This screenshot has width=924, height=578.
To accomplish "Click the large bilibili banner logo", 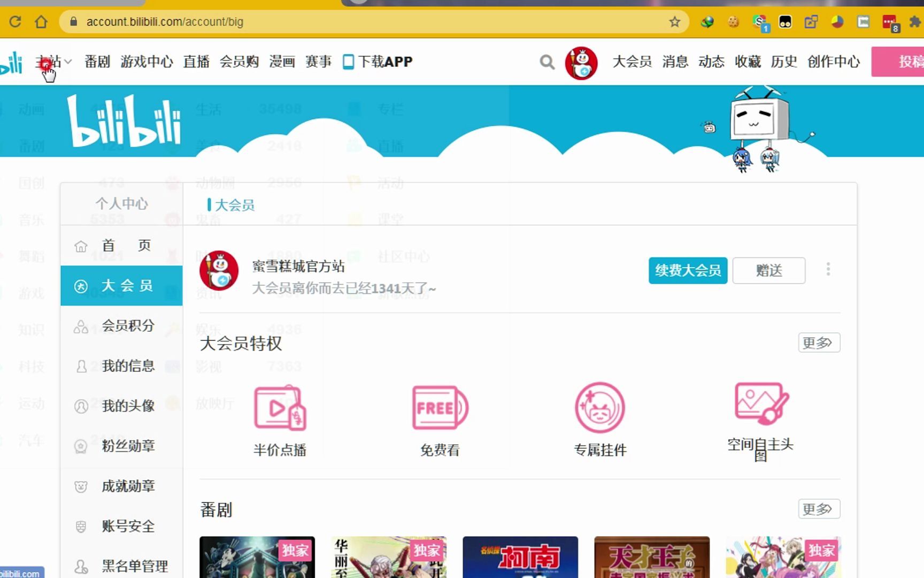I will pyautogui.click(x=125, y=121).
